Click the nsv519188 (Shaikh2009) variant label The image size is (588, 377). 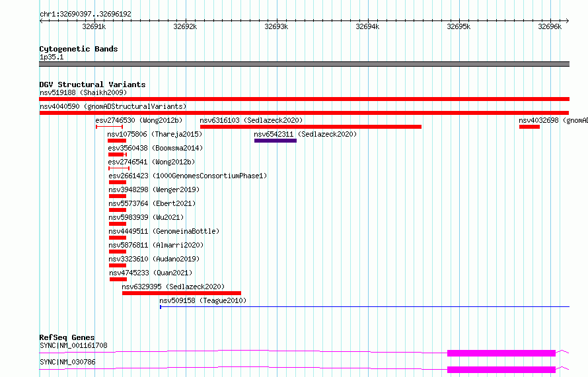pyautogui.click(x=83, y=92)
